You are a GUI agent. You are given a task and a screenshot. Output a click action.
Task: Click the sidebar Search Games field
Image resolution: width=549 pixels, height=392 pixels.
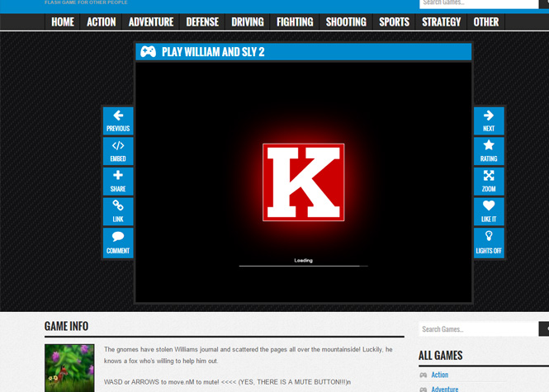478,329
